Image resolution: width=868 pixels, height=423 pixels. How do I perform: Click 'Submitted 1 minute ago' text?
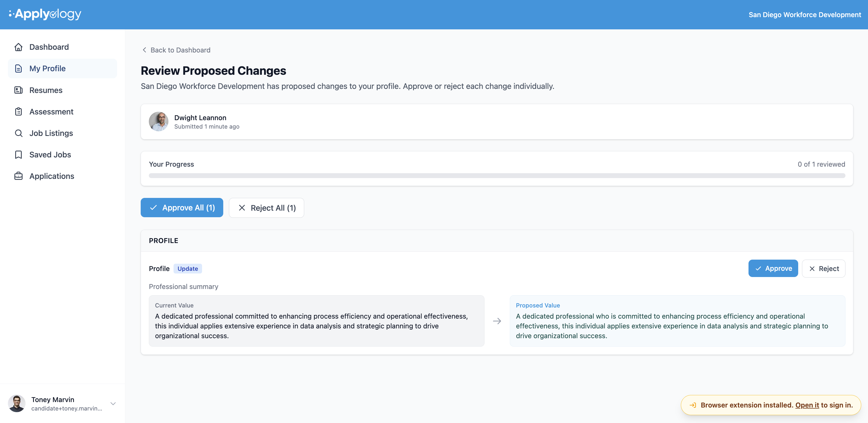207,126
